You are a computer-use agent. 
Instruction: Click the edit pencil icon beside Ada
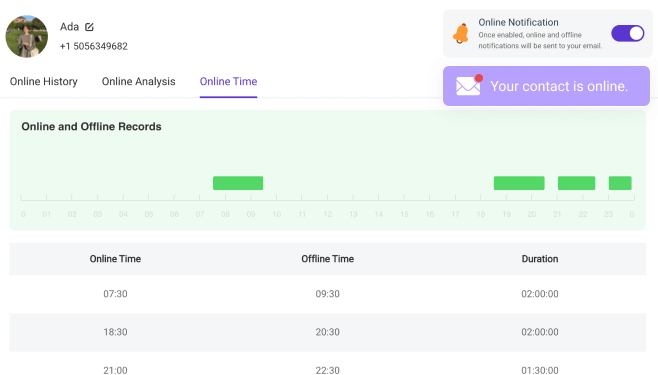(89, 27)
